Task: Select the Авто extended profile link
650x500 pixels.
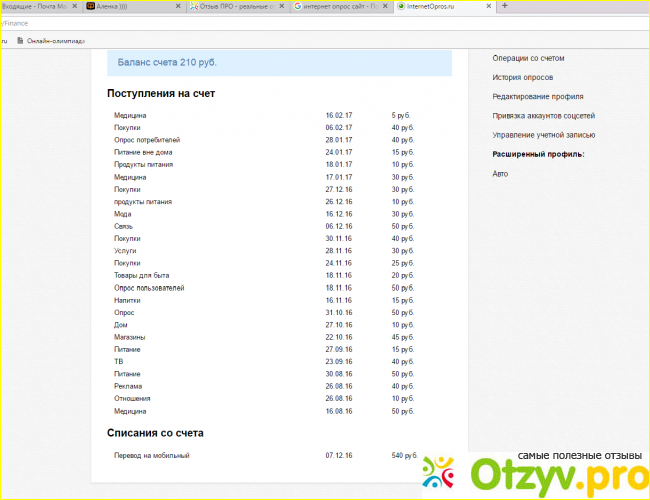Action: click(500, 174)
